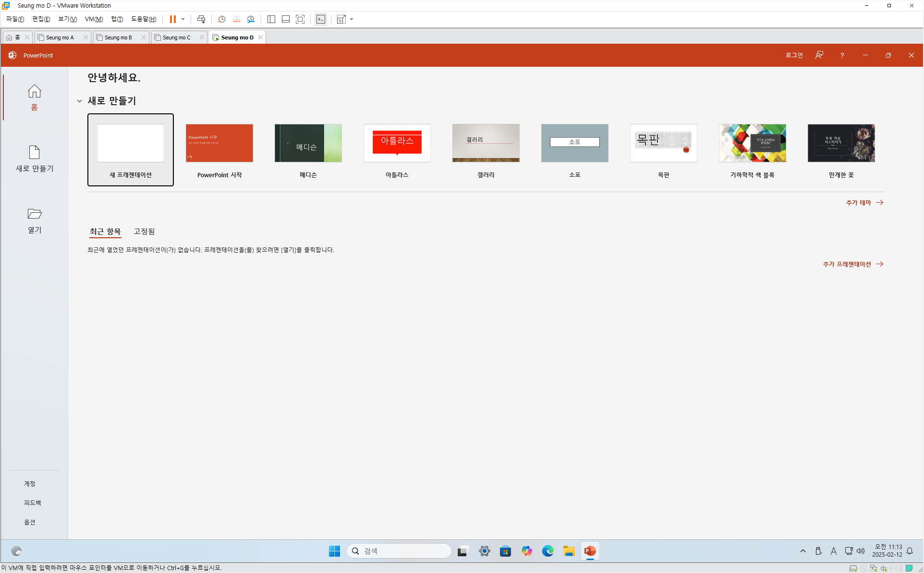Click the send Ctrl+Alt+Del toolbar icon
The width and height of the screenshot is (924, 573).
201,19
